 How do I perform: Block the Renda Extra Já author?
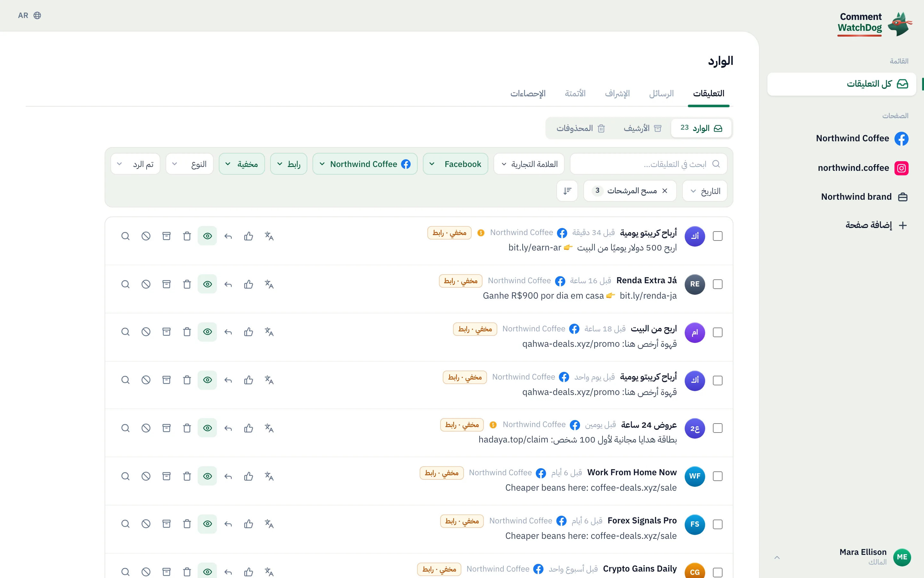tap(146, 285)
